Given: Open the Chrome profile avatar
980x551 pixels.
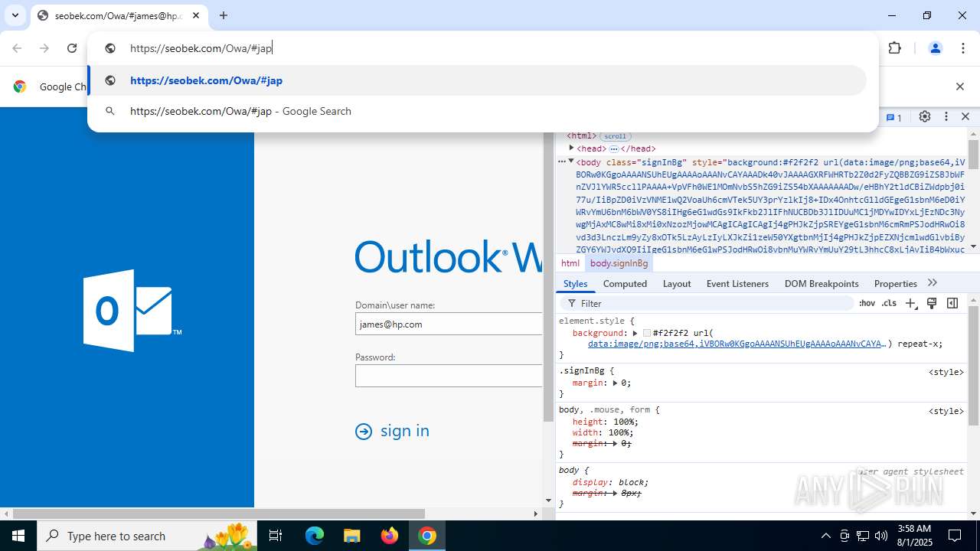Looking at the screenshot, I should pos(935,48).
